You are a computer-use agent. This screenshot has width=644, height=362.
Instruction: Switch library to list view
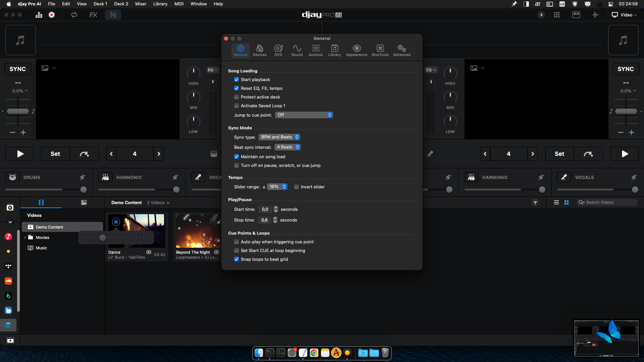tap(556, 202)
